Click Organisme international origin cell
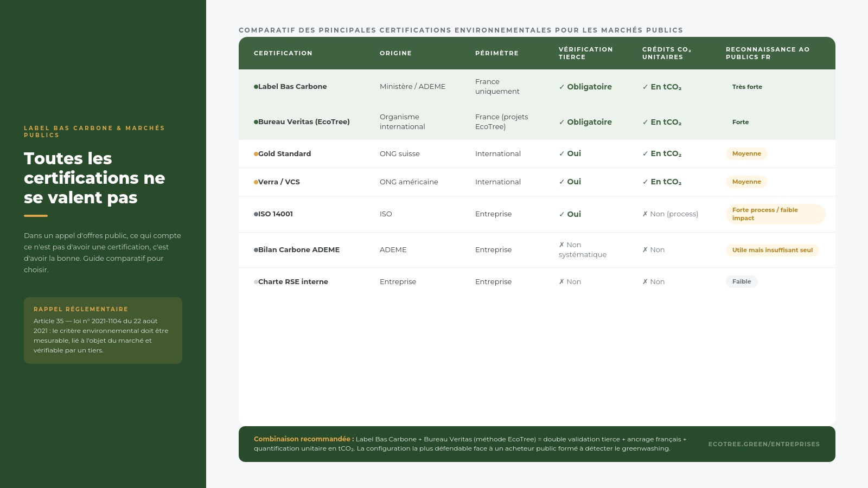868x488 pixels. click(x=403, y=122)
